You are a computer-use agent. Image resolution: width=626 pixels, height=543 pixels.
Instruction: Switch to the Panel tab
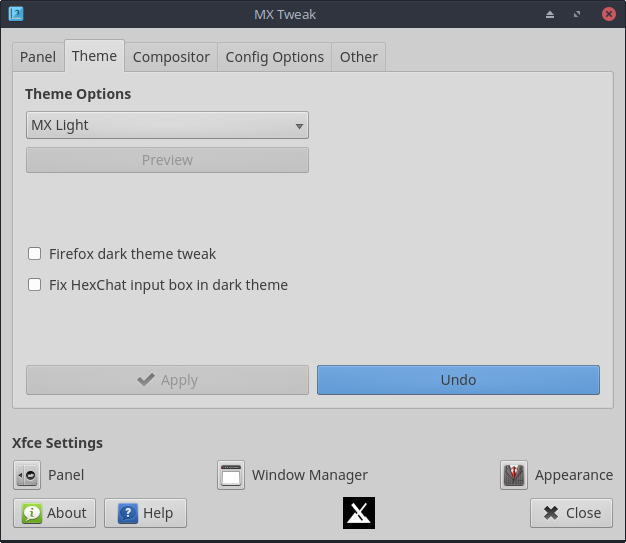click(x=38, y=57)
